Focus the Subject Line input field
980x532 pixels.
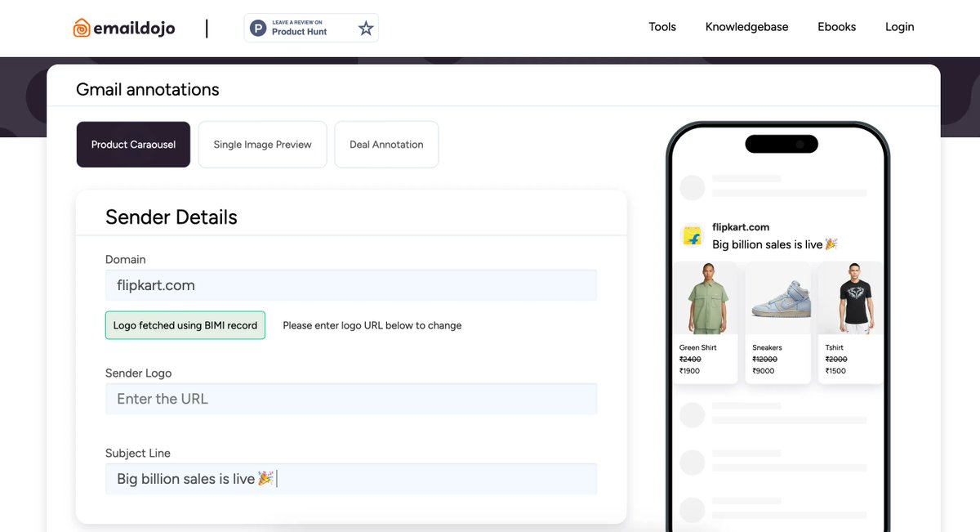point(351,479)
